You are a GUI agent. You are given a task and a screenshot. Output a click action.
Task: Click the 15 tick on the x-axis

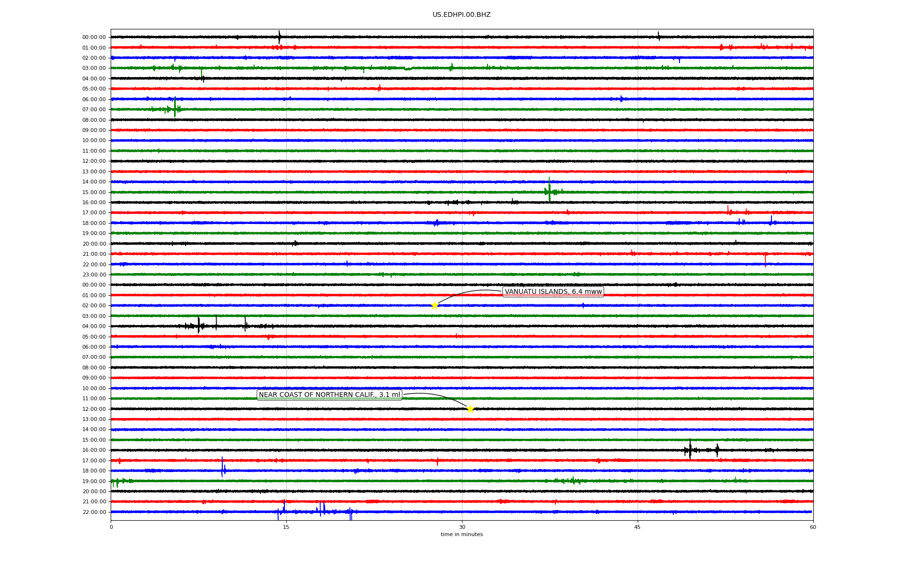286,527
